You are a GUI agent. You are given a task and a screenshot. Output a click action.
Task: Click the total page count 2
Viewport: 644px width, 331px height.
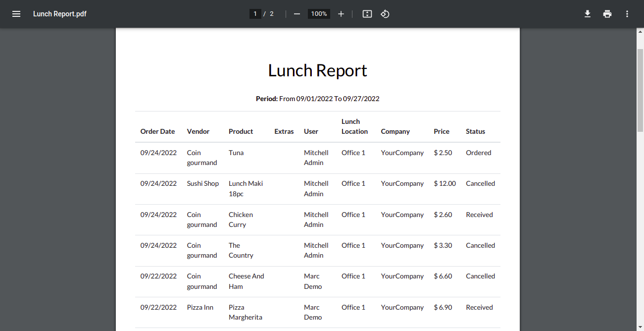click(x=272, y=14)
